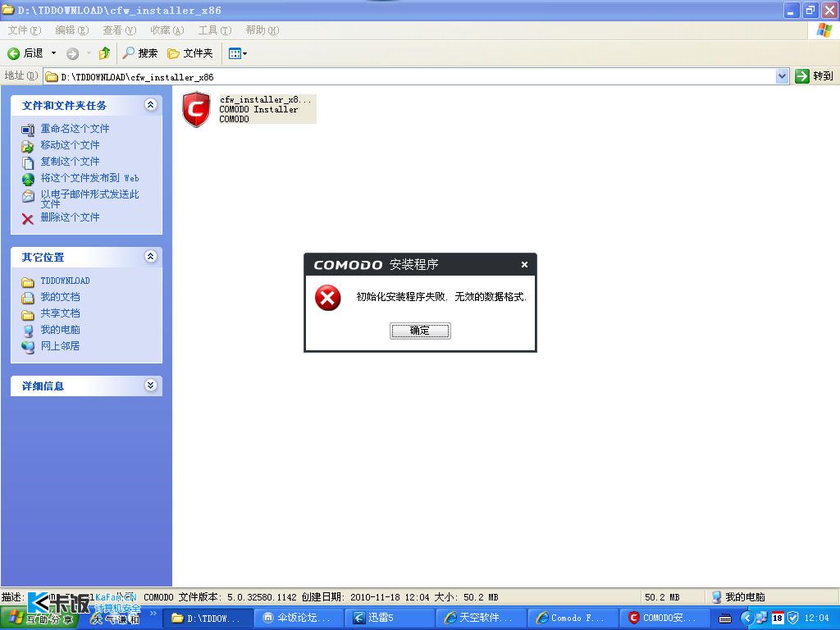Open the Views dropdown in toolbar

pyautogui.click(x=238, y=53)
